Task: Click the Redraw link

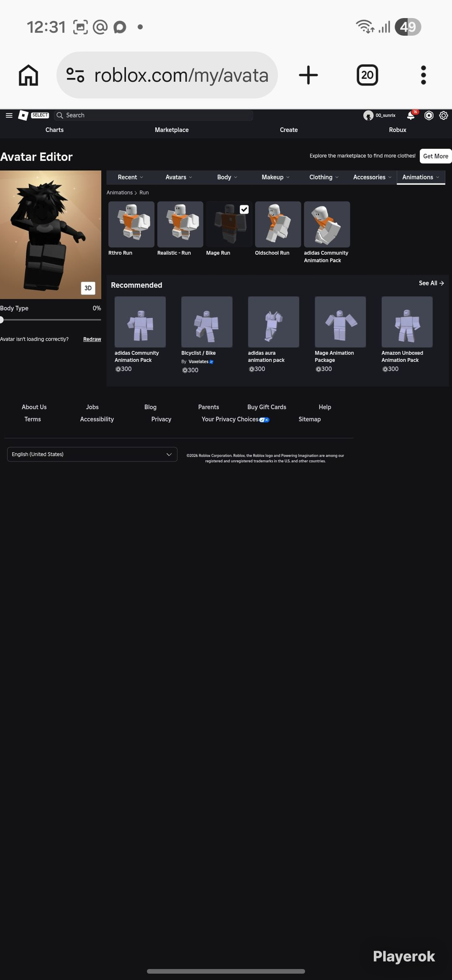Action: 92,339
